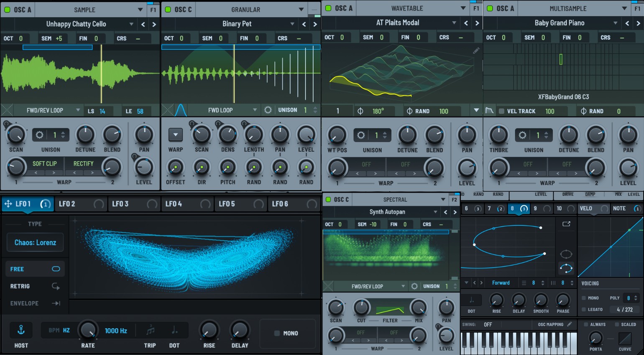Click the HOST anchor icon in LFO 1

pos(20,330)
